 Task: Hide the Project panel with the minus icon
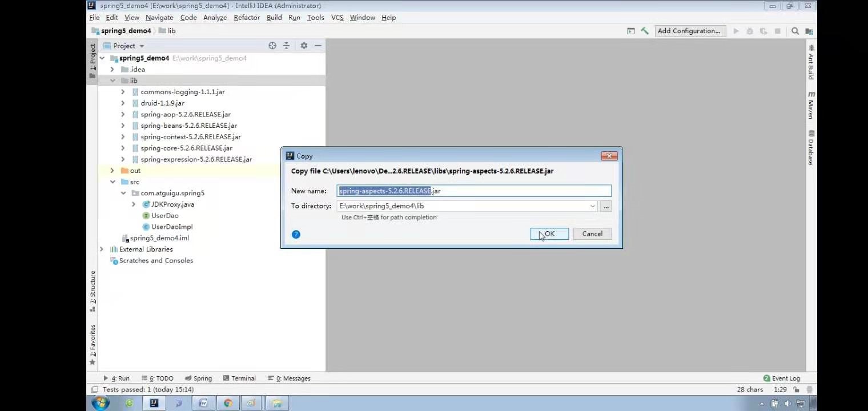[x=318, y=46]
